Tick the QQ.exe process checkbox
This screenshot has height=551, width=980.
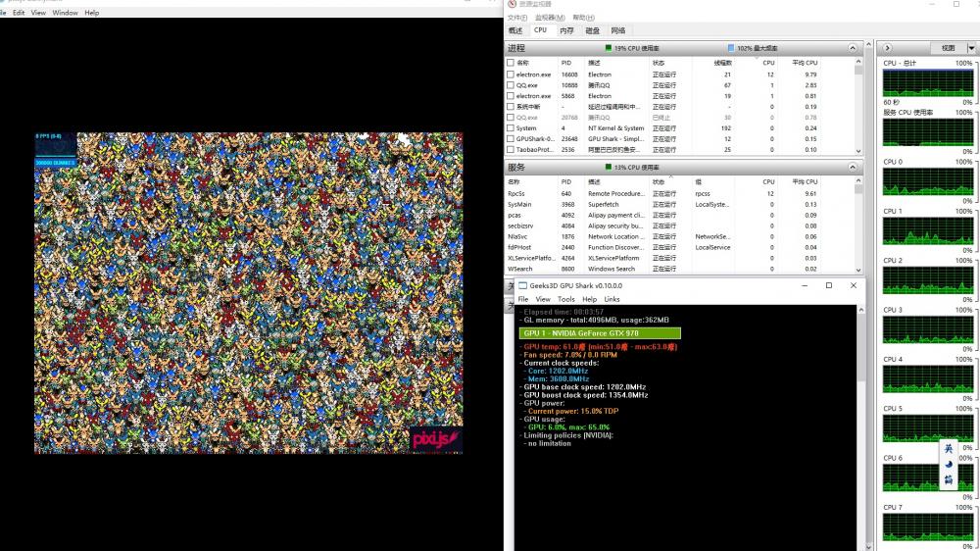click(511, 85)
